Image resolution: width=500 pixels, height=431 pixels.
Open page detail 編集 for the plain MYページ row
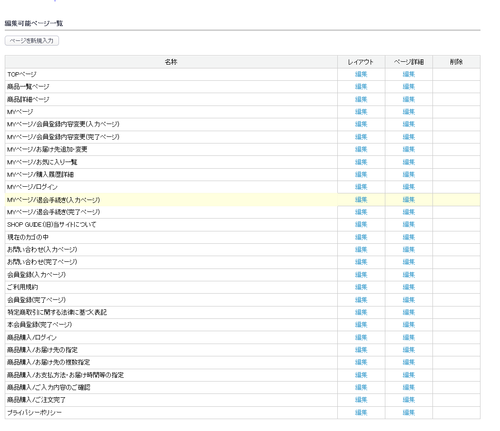(409, 112)
